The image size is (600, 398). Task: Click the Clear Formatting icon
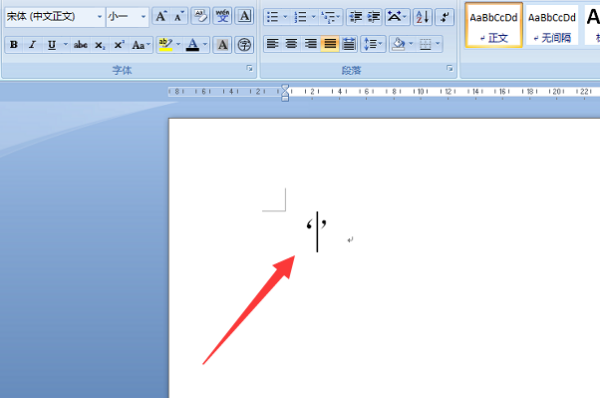[200, 16]
